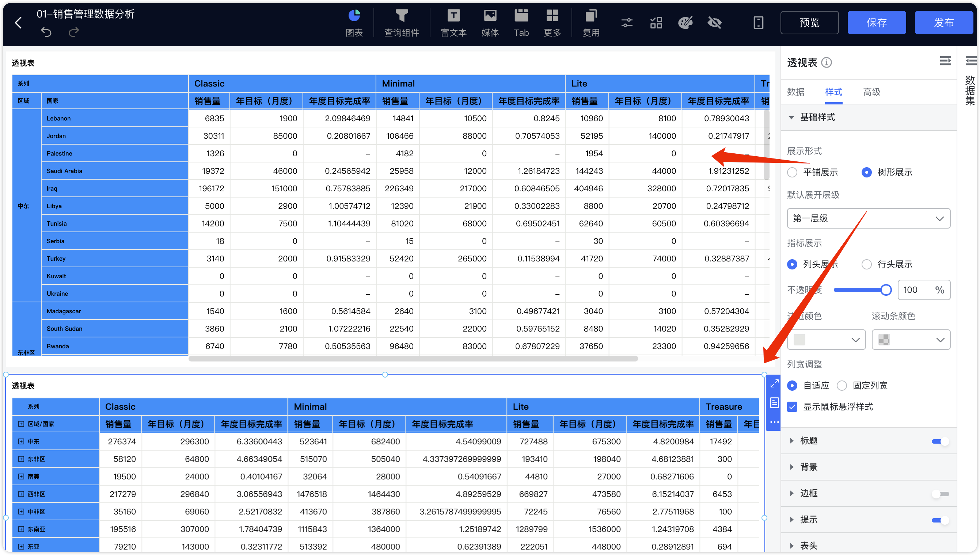Open the 图表 chart menu
This screenshot has height=555, width=980.
pos(354,23)
